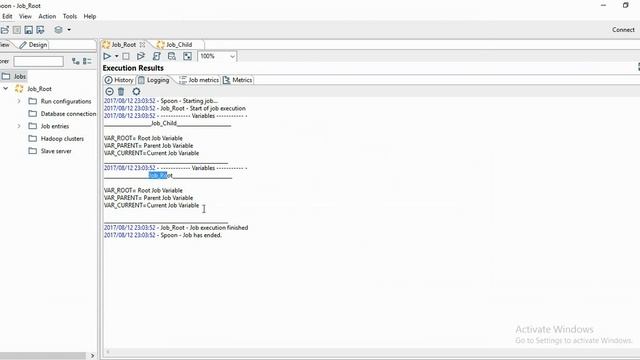Expand the Job entries node

click(19, 126)
